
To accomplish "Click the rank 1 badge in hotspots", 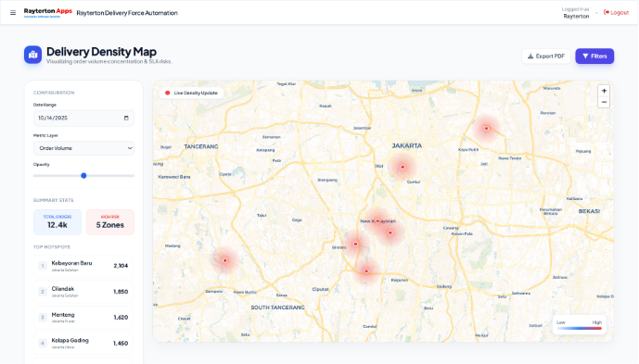I will click(x=43, y=266).
